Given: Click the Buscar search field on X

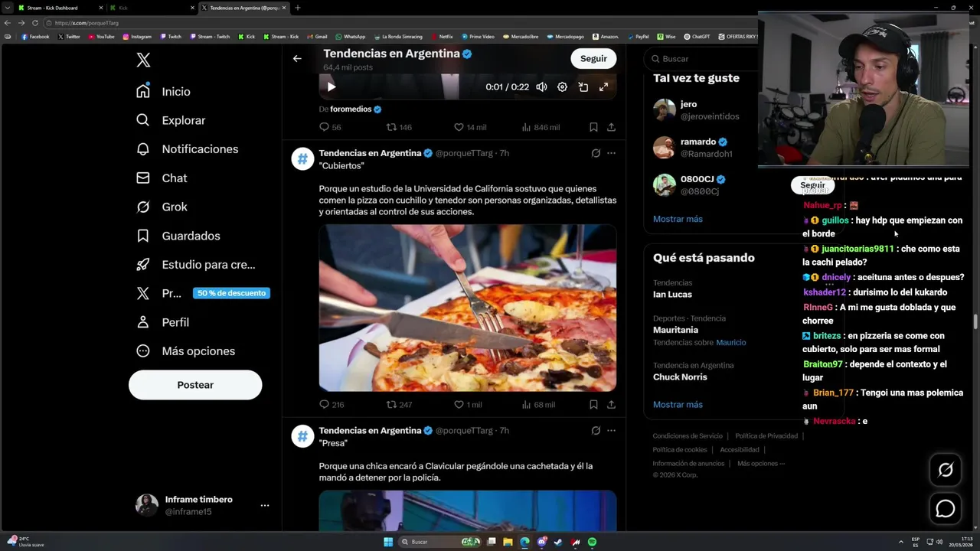Looking at the screenshot, I should pos(701,59).
